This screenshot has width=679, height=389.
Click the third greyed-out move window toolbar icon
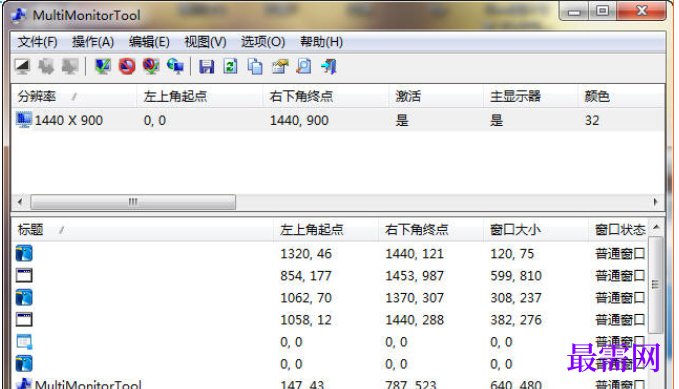pyautogui.click(x=70, y=66)
